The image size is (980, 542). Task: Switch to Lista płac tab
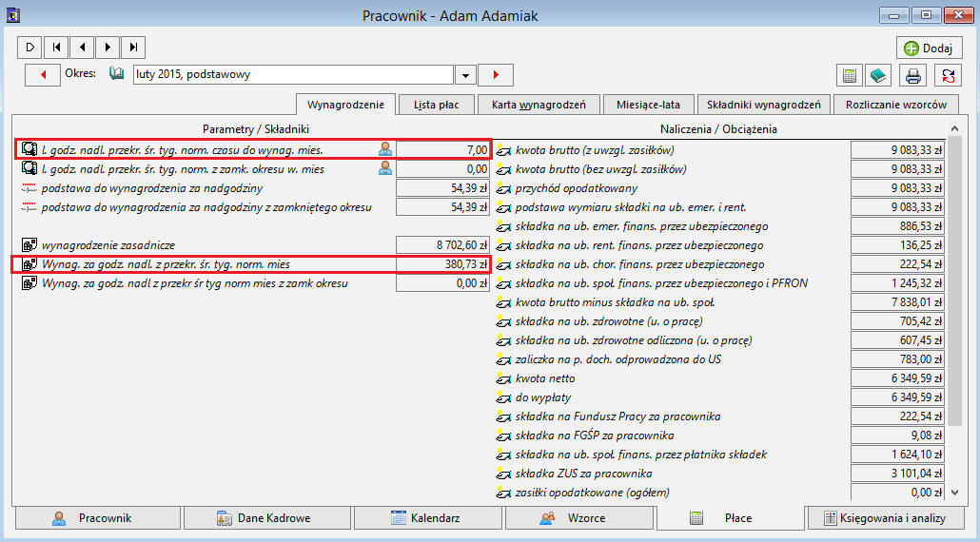(x=437, y=105)
